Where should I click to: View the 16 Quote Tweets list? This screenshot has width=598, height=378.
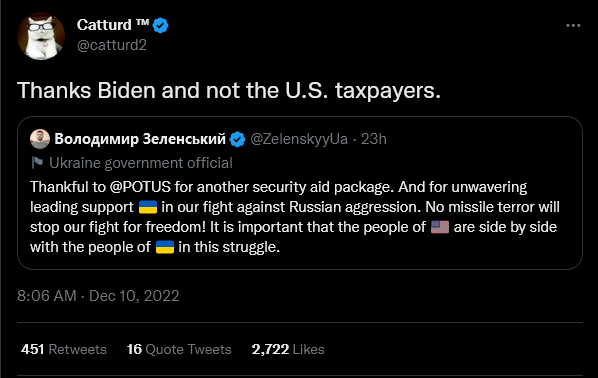point(179,349)
